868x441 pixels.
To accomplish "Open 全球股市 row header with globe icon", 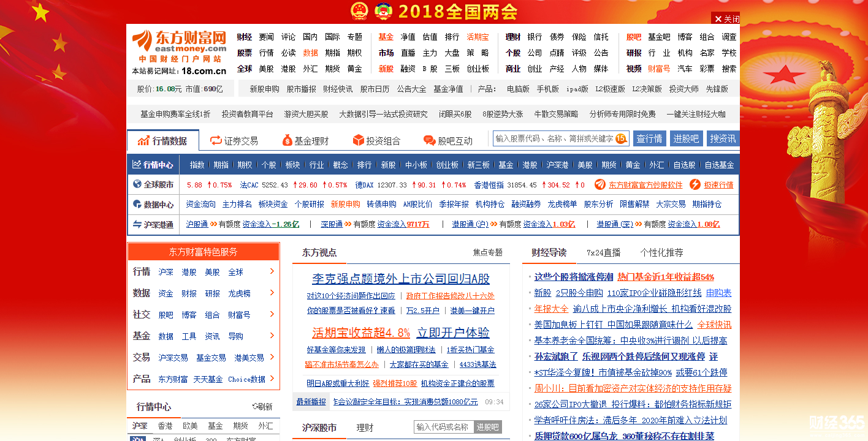I will (153, 184).
